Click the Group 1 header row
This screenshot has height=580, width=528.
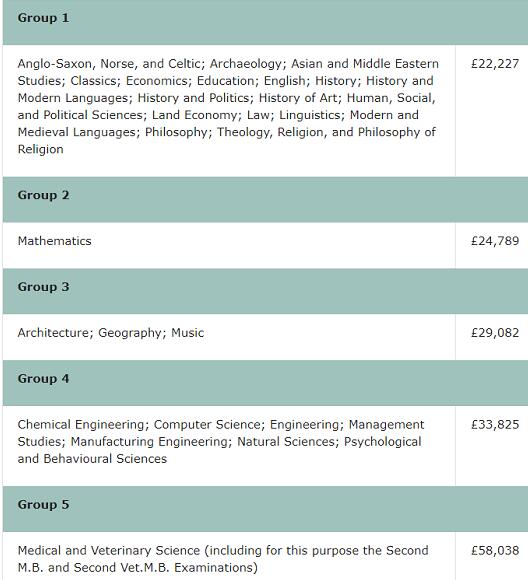tap(265, 22)
